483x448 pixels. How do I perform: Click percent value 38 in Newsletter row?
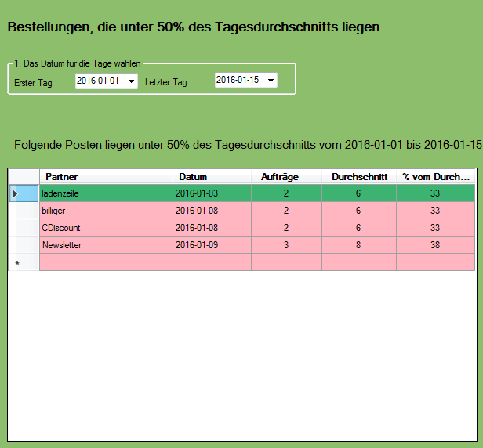(x=436, y=245)
